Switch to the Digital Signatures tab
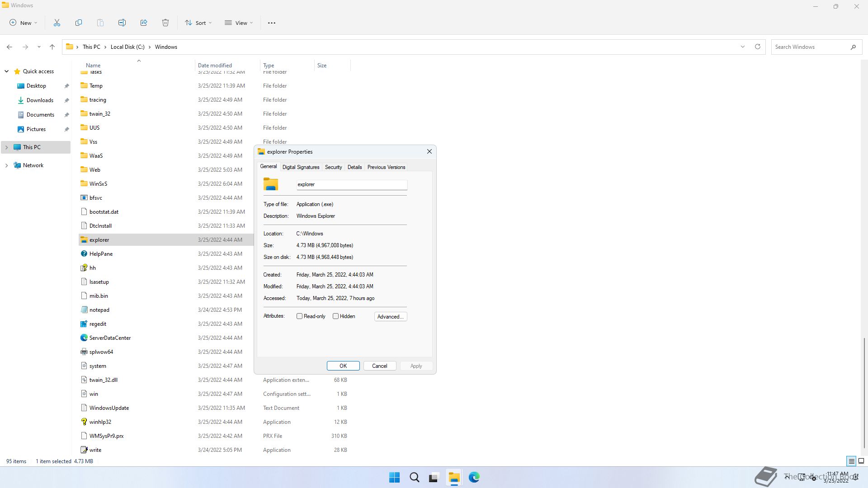This screenshot has width=868, height=488. 301,167
